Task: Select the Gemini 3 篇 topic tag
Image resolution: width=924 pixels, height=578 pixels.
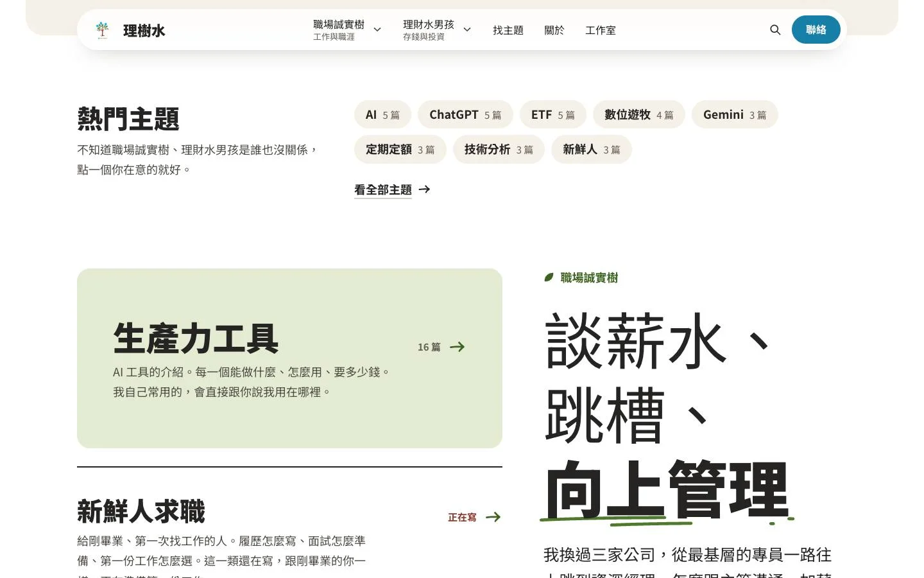Action: (x=735, y=114)
